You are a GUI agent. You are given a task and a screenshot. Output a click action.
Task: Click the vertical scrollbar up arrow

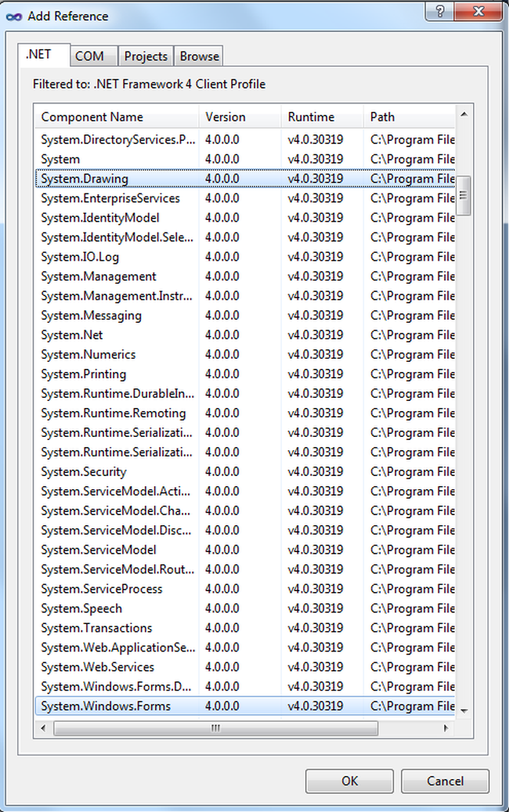(464, 114)
